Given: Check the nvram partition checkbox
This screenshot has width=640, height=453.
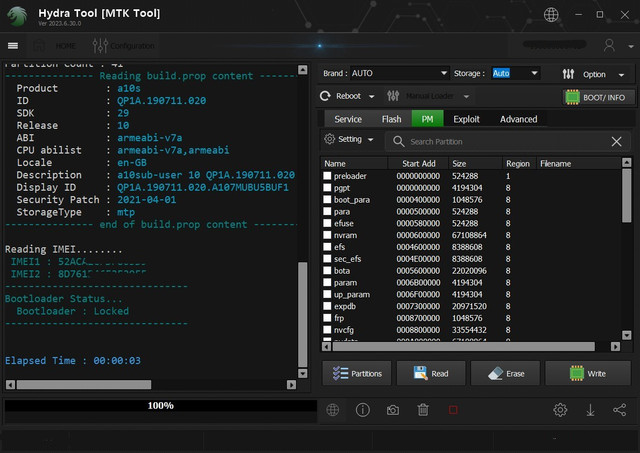Looking at the screenshot, I should [327, 235].
